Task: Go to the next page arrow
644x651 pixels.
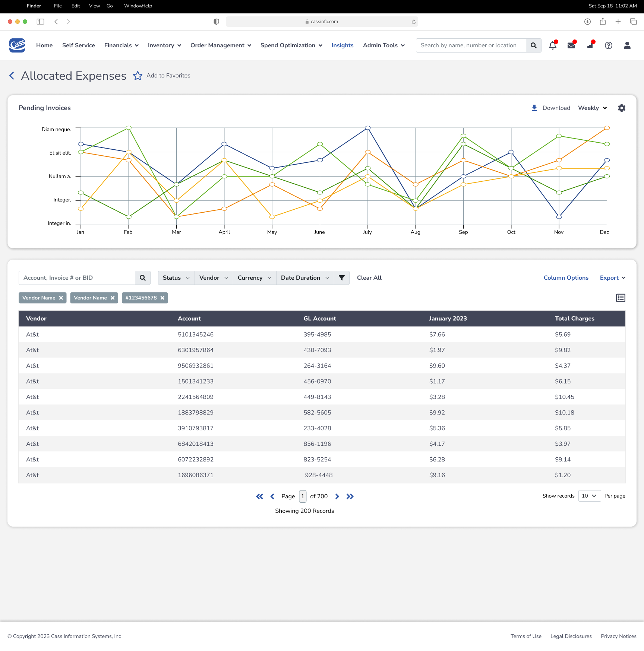Action: click(x=337, y=496)
